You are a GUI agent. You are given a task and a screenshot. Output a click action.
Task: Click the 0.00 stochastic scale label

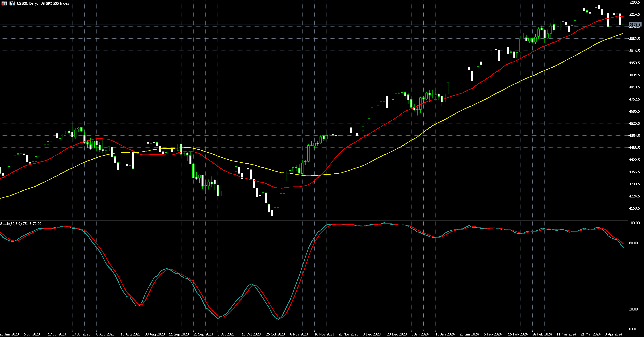point(632,329)
